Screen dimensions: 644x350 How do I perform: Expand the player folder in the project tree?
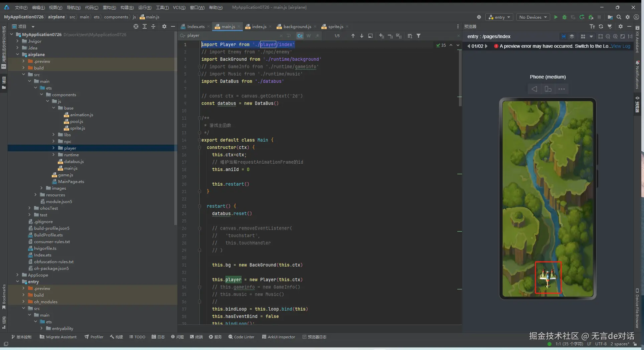53,148
